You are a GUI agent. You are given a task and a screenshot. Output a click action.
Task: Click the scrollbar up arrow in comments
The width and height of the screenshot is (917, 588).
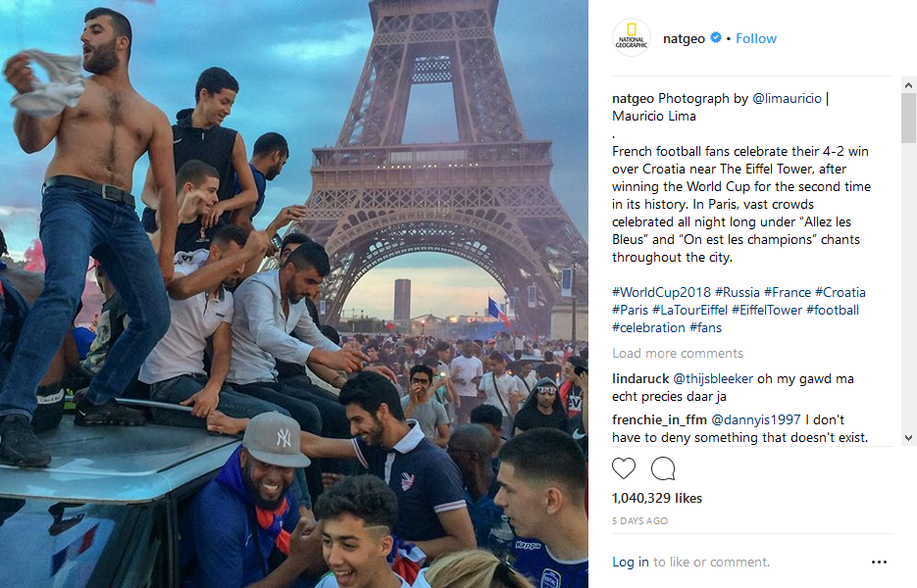pos(908,85)
